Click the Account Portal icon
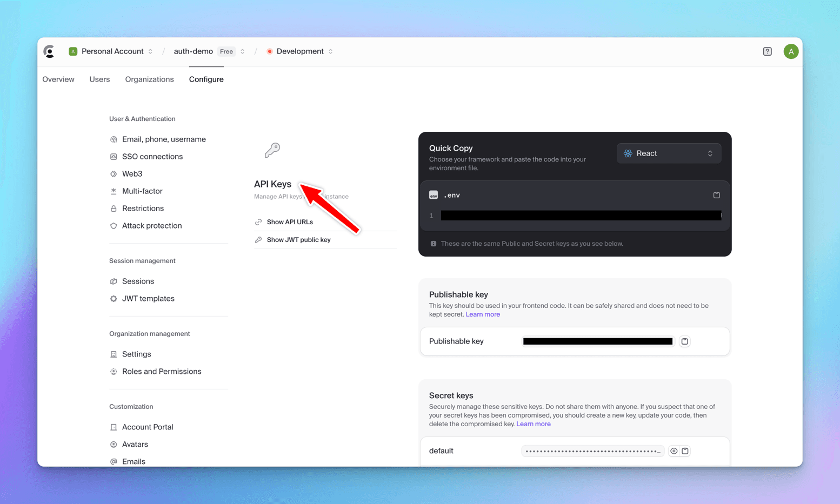Image resolution: width=840 pixels, height=504 pixels. (x=114, y=427)
